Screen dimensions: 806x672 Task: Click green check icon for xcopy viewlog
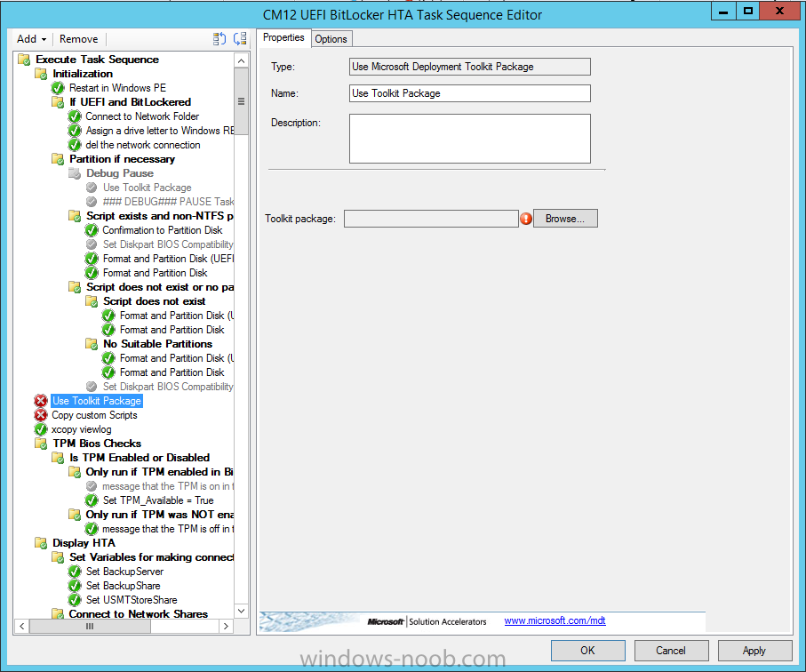tap(41, 429)
